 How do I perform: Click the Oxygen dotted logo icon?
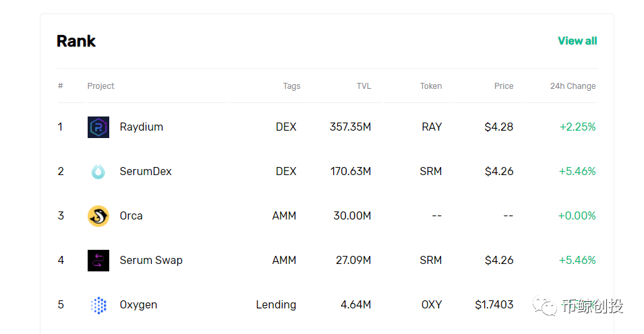click(x=98, y=305)
